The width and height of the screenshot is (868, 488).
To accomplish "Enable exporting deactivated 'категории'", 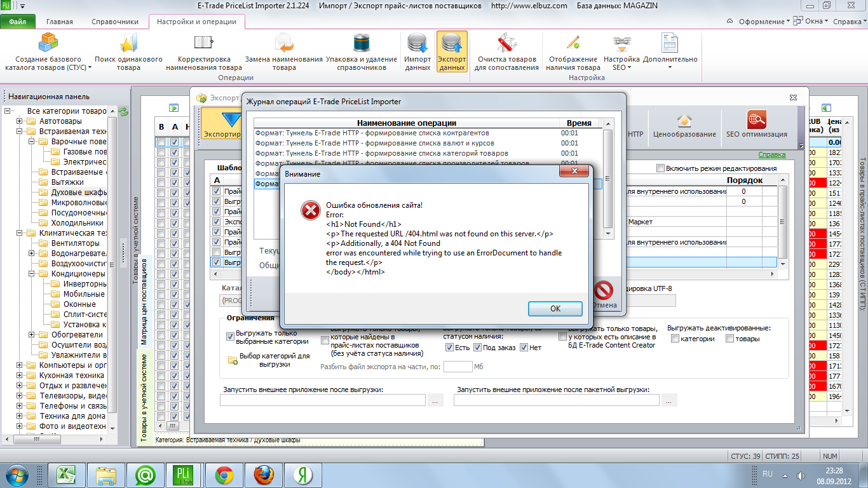I will [x=675, y=339].
